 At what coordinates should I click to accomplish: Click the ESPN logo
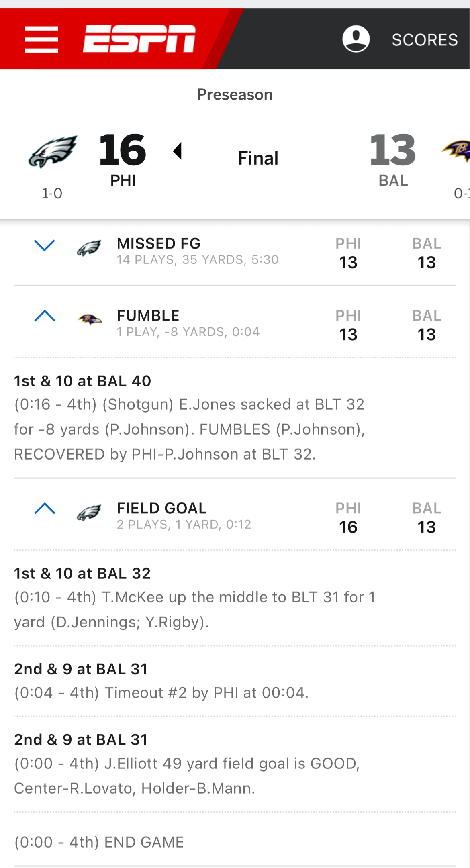[139, 39]
